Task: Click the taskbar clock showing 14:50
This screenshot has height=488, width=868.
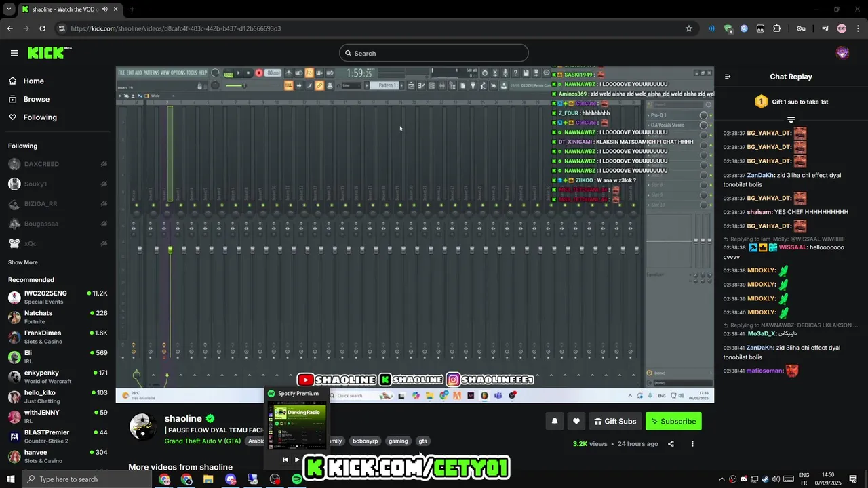Action: click(828, 479)
